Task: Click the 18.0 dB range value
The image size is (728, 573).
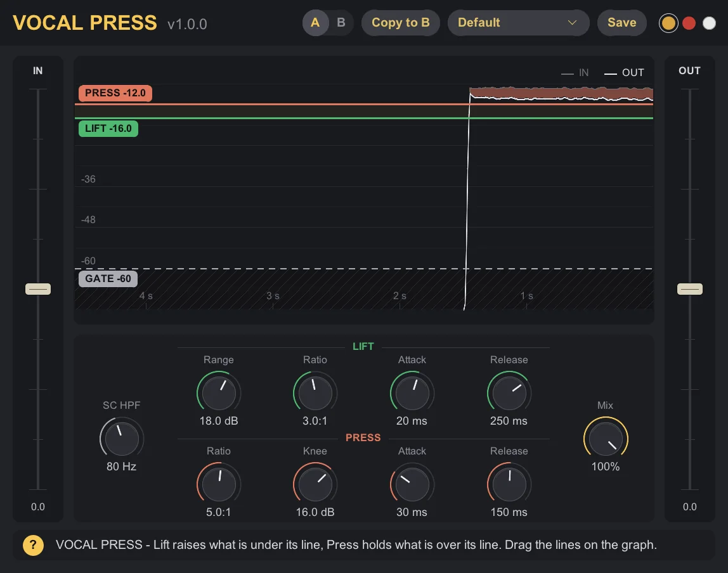Action: [219, 422]
